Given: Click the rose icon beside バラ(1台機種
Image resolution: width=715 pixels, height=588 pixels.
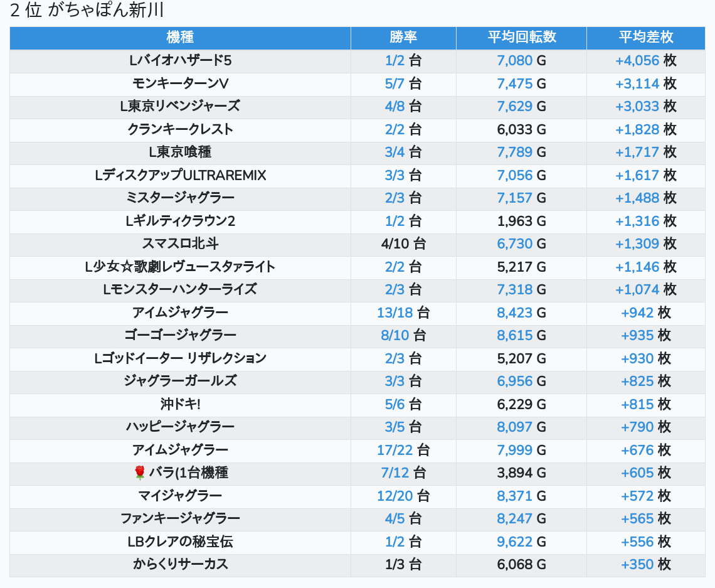Looking at the screenshot, I should click(140, 473).
